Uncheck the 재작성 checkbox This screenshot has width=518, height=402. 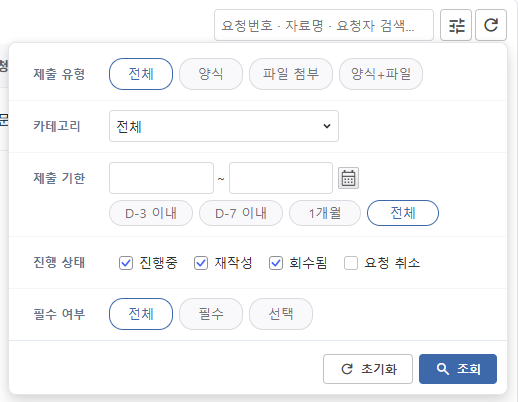pos(201,263)
